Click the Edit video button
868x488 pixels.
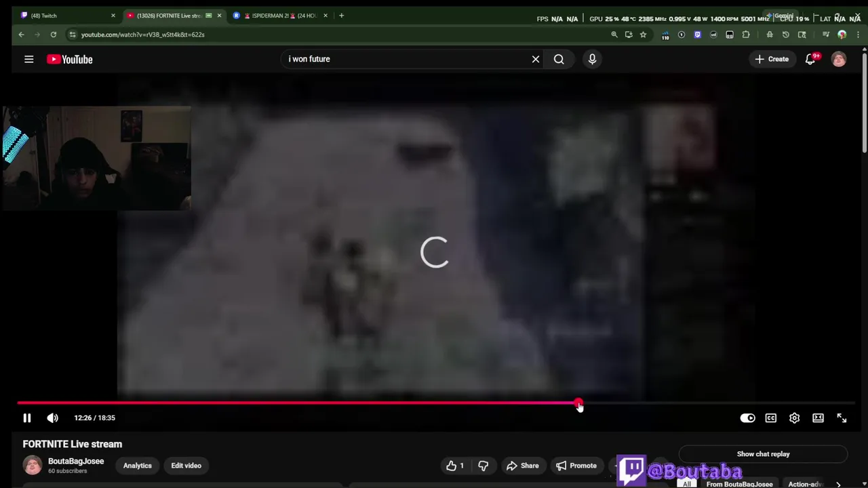click(186, 466)
